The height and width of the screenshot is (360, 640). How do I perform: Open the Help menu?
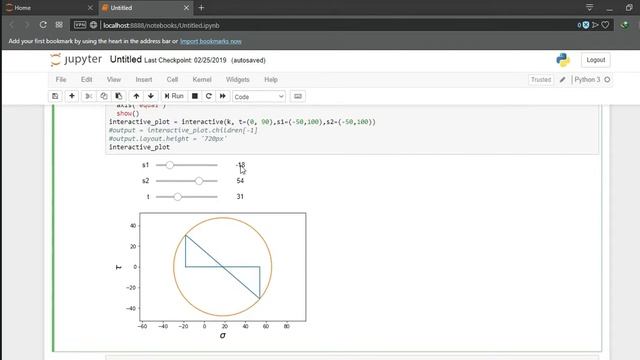[x=271, y=80]
